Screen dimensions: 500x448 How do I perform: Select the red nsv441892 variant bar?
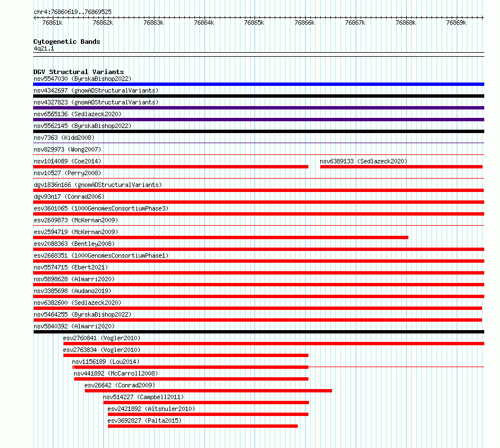point(192,379)
